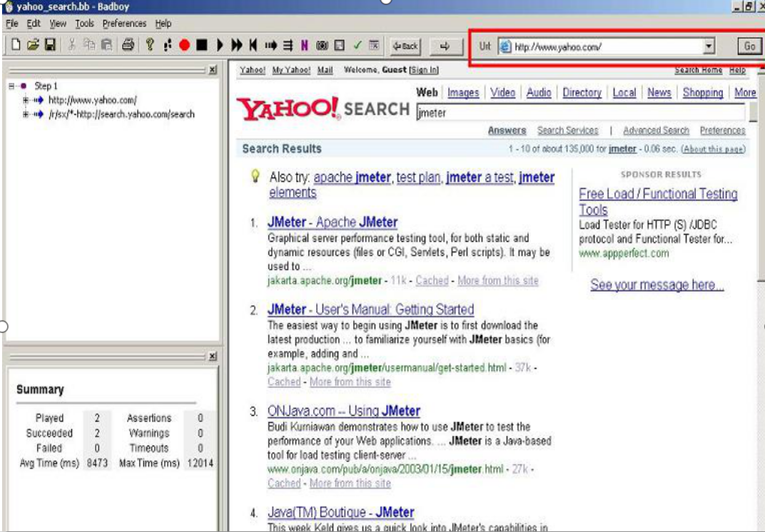This screenshot has width=765, height=532.
Task: Select the search.yahoo.com/search request item
Action: click(x=121, y=114)
